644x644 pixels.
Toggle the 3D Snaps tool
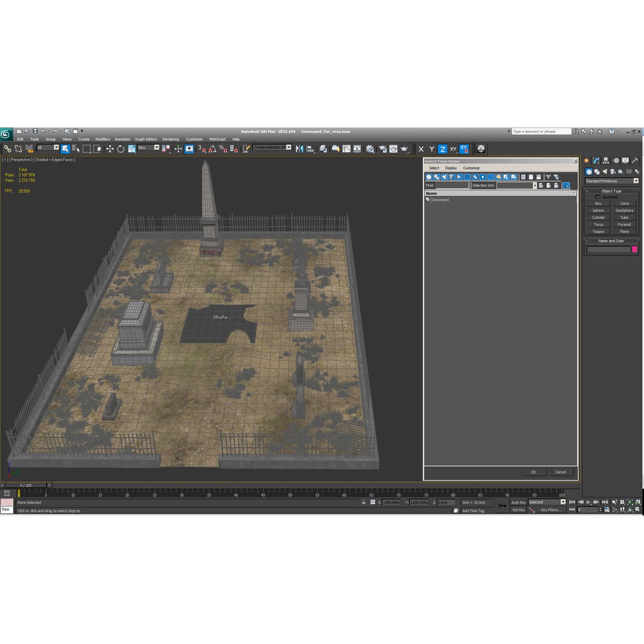point(202,148)
